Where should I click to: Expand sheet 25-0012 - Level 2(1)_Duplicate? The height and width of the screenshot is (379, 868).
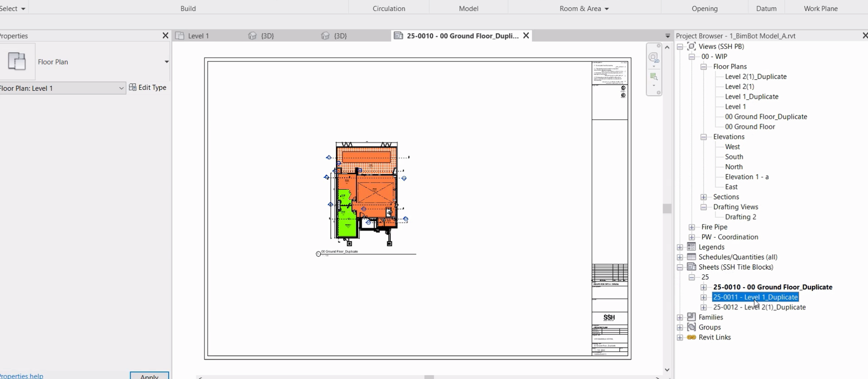click(x=704, y=307)
